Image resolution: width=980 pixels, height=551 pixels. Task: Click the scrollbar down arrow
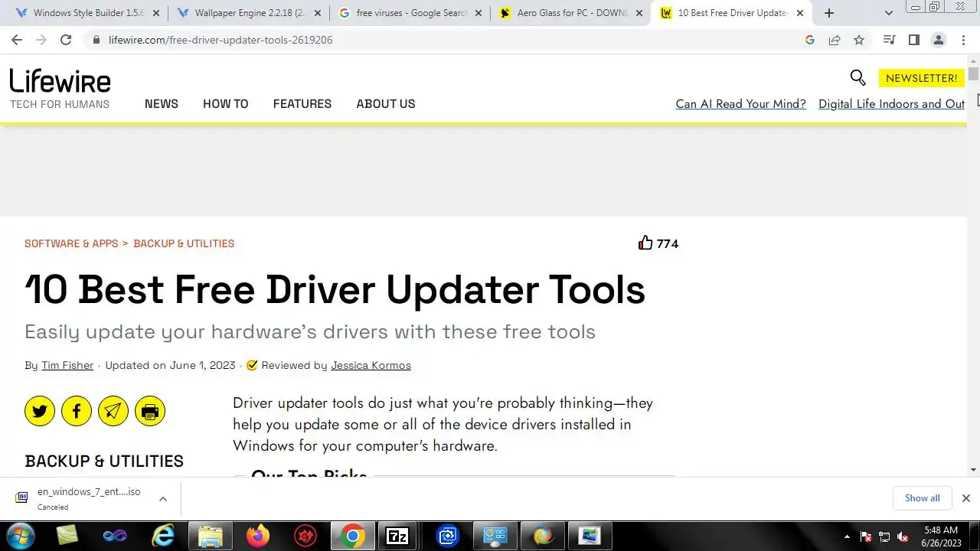click(973, 470)
